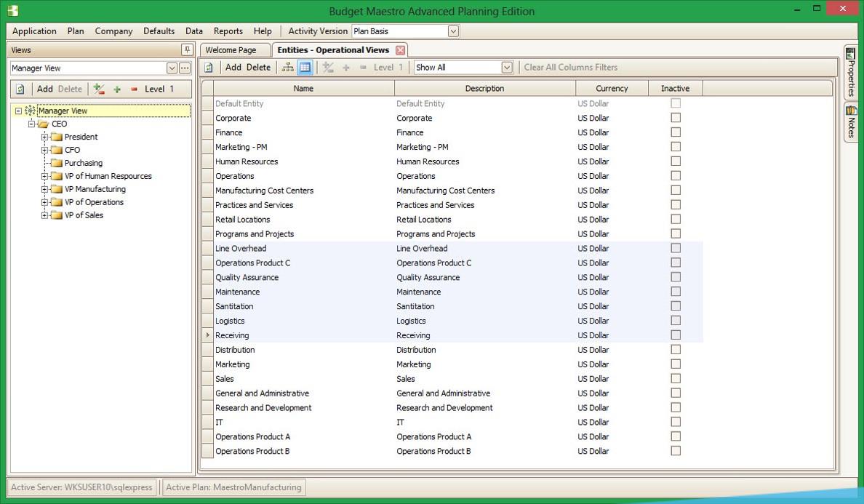Expand the CFO tree node

coord(44,150)
